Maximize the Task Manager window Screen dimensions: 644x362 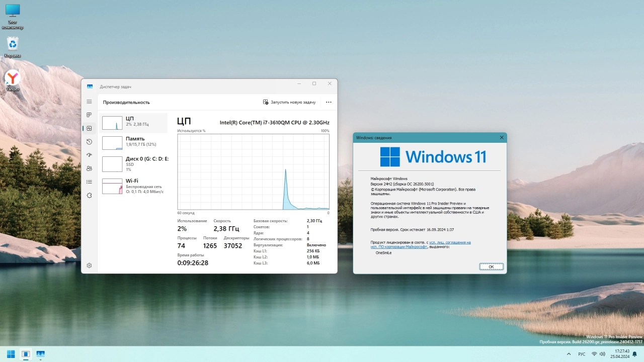tap(314, 83)
